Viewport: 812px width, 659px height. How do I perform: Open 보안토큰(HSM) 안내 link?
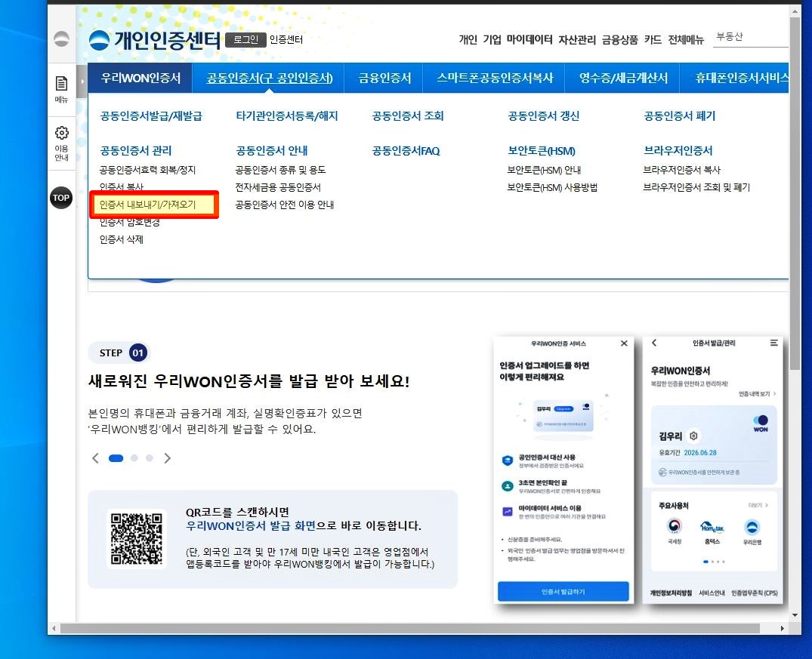pos(544,170)
